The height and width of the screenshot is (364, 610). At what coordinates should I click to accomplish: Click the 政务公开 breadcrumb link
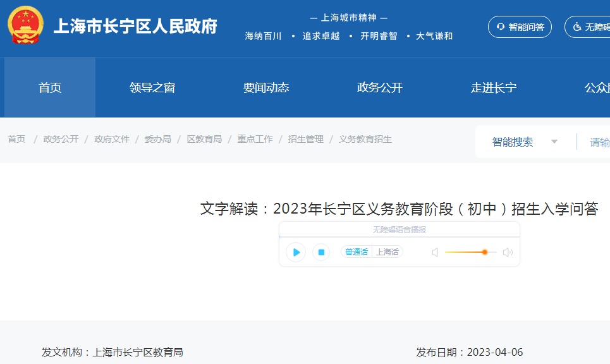point(61,139)
